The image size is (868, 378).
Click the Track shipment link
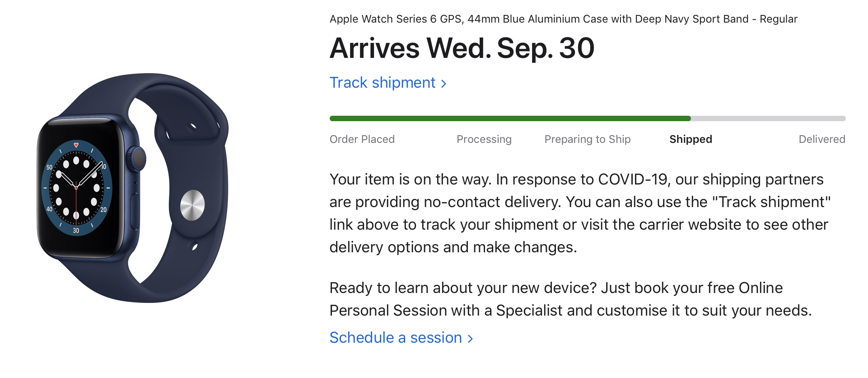[383, 83]
